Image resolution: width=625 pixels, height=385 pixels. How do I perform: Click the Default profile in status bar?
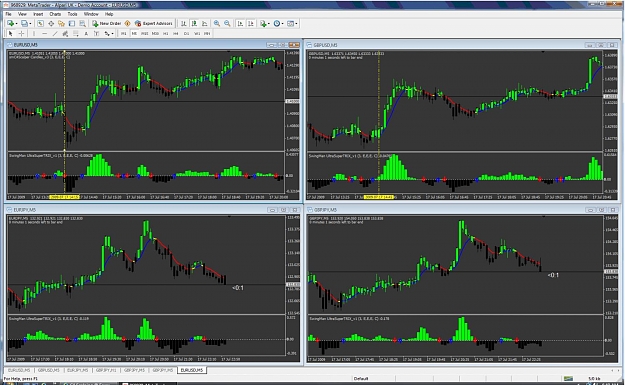[x=361, y=379]
